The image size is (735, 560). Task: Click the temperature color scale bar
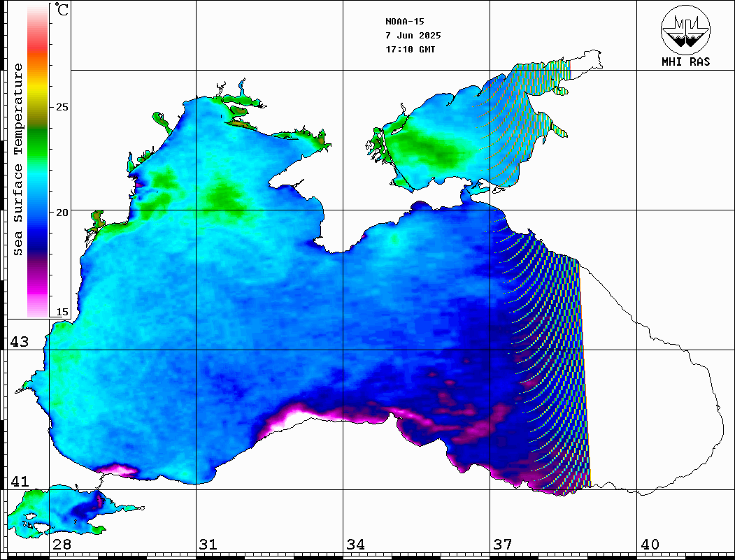[38, 161]
